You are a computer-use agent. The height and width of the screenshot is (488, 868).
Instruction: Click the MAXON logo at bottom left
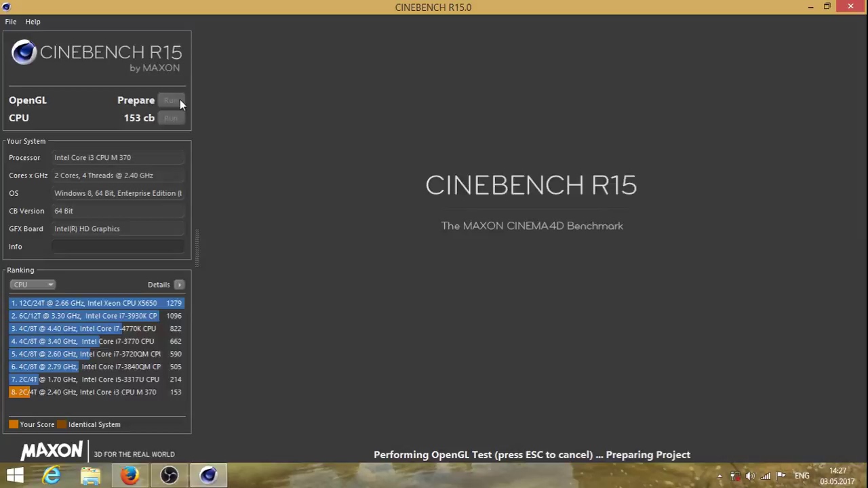(x=52, y=451)
